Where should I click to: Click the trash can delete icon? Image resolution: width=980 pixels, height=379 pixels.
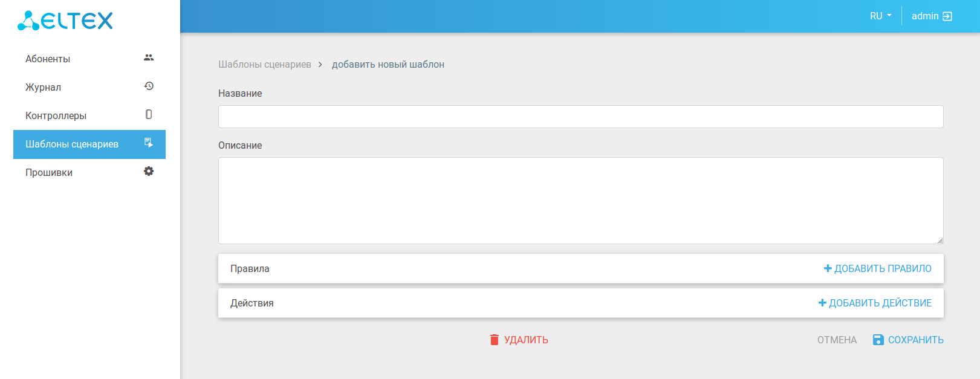tap(495, 340)
